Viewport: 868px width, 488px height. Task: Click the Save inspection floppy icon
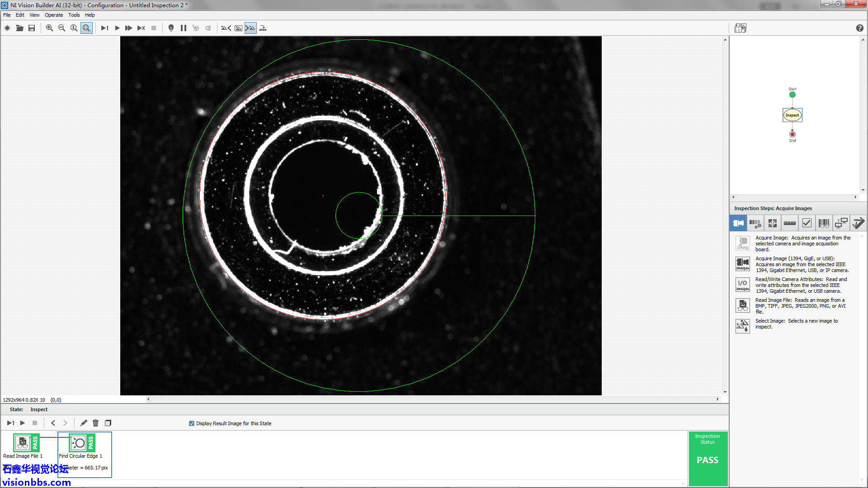tap(32, 28)
